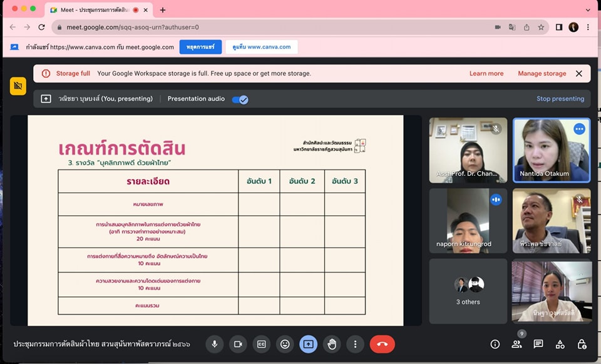The width and height of the screenshot is (601, 364).
Task: Open more options three-dot menu in call bar
Action: 355,344
